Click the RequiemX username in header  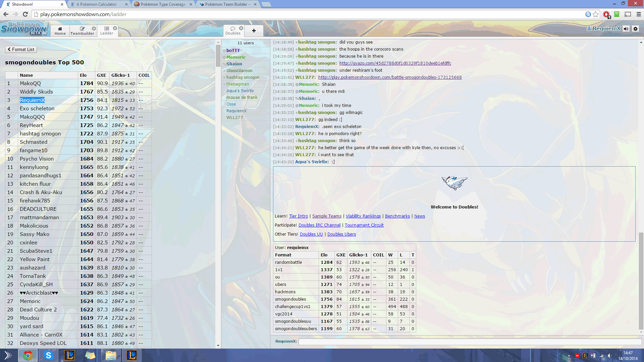click(604, 28)
